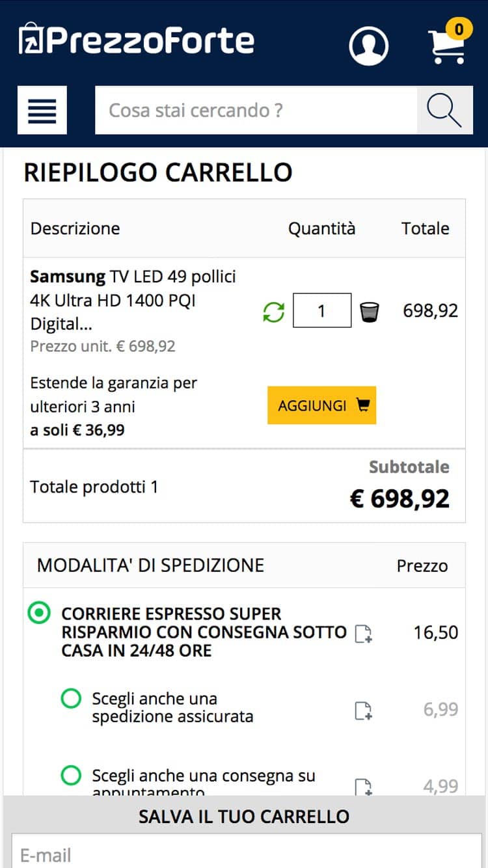Enable the consegna su appuntamento option
Screen dimensions: 488x868
(71, 776)
